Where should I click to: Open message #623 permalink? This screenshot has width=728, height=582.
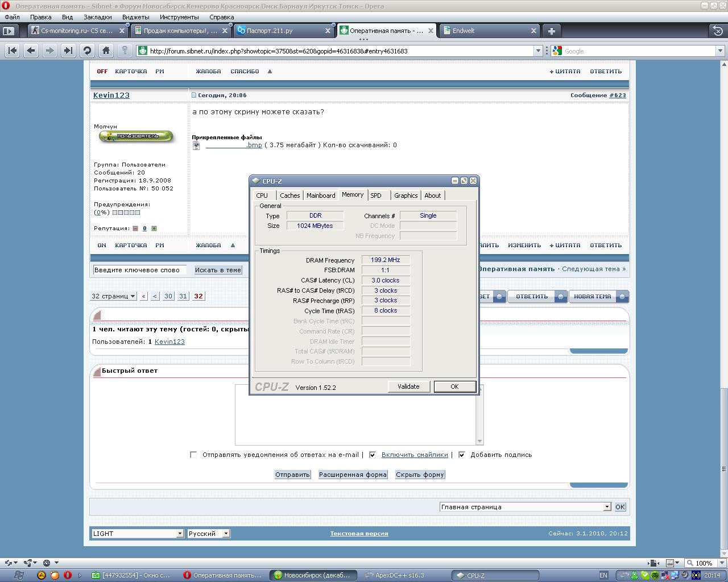click(x=618, y=95)
